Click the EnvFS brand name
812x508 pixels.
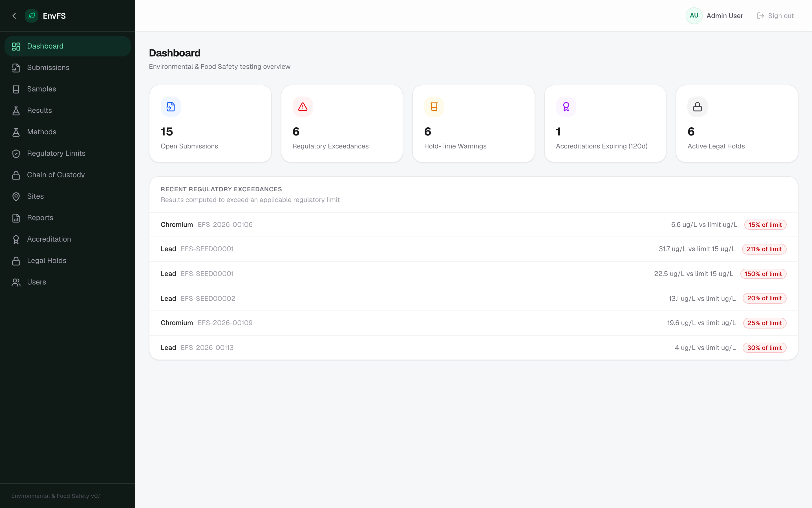click(54, 16)
